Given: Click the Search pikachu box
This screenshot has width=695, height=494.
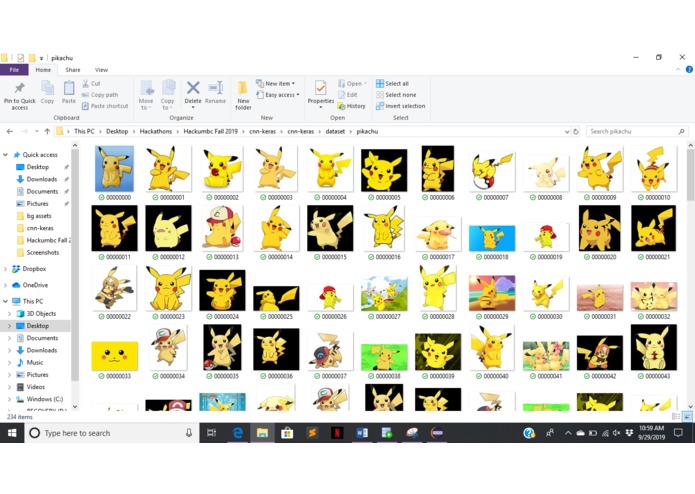Looking at the screenshot, I should (637, 132).
